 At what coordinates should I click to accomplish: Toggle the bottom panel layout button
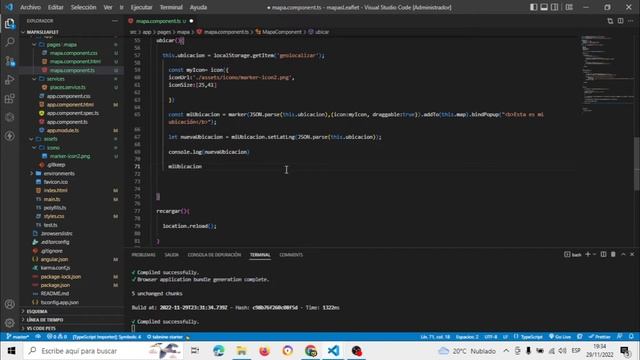click(544, 7)
